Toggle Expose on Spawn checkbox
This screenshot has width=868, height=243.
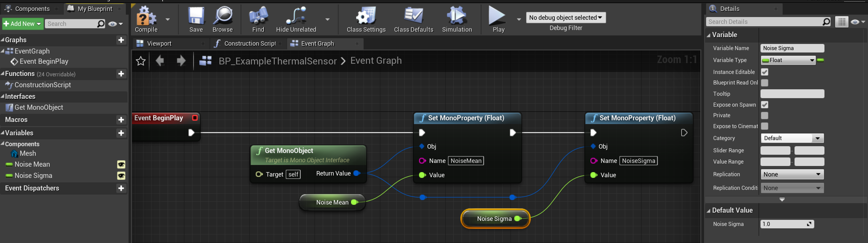[765, 105]
